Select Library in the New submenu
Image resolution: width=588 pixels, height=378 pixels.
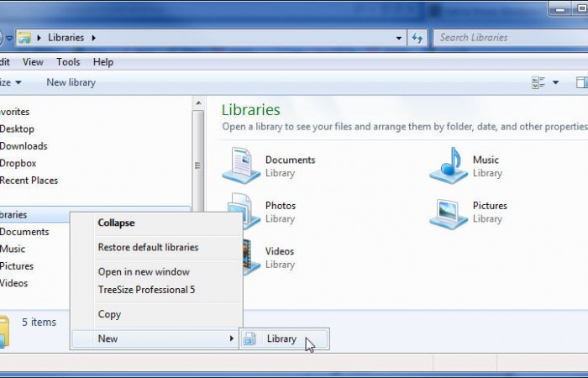(282, 339)
